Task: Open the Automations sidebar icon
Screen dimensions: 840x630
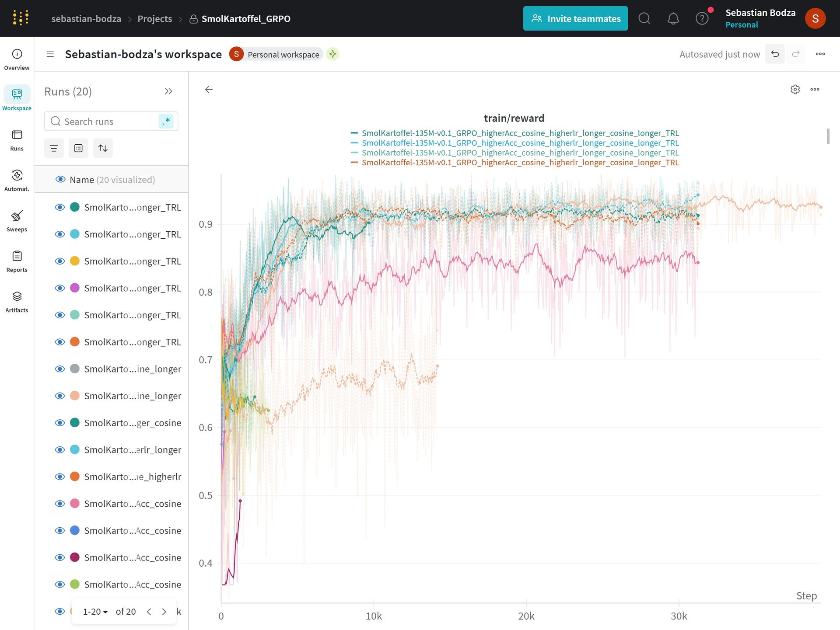Action: [x=17, y=180]
